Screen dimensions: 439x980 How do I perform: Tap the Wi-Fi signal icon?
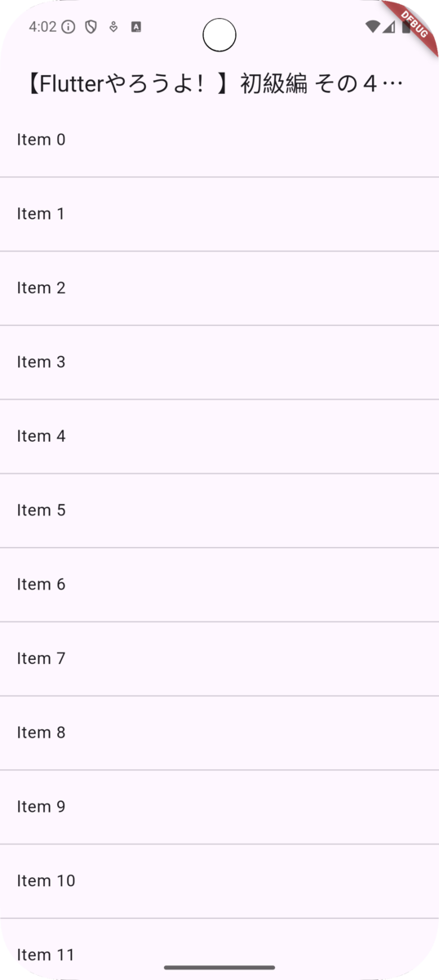373,27
